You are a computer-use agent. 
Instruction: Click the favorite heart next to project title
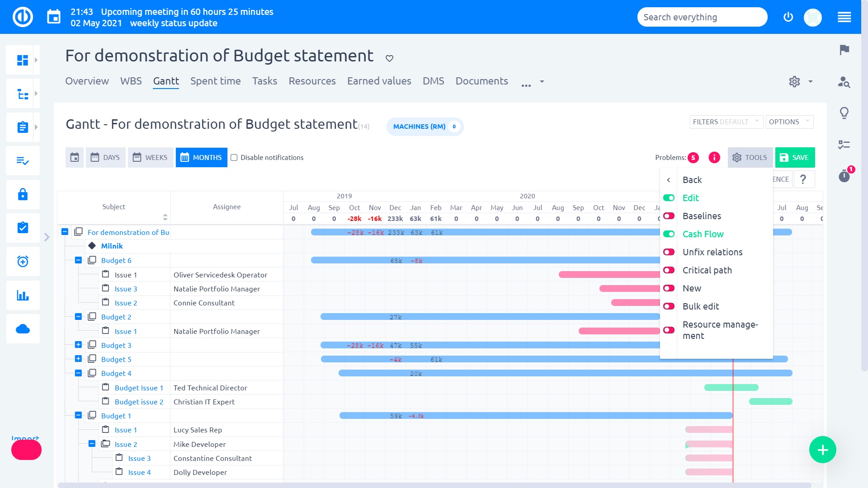tap(389, 58)
